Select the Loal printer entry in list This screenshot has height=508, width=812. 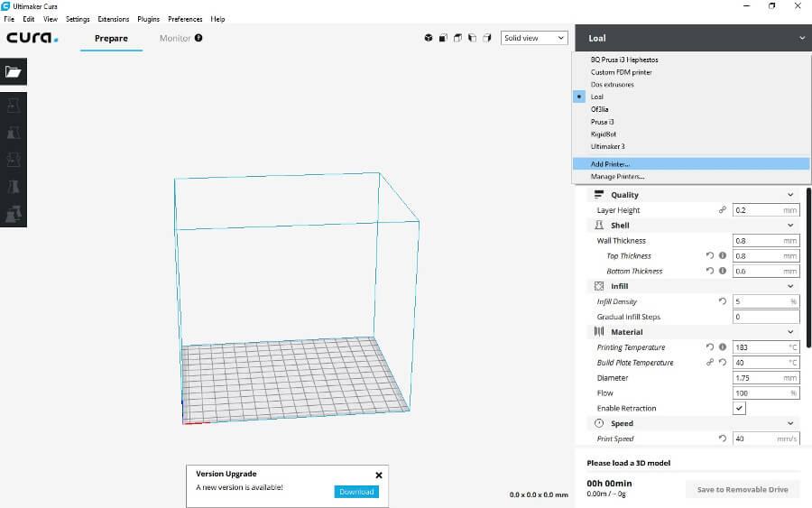click(x=691, y=97)
